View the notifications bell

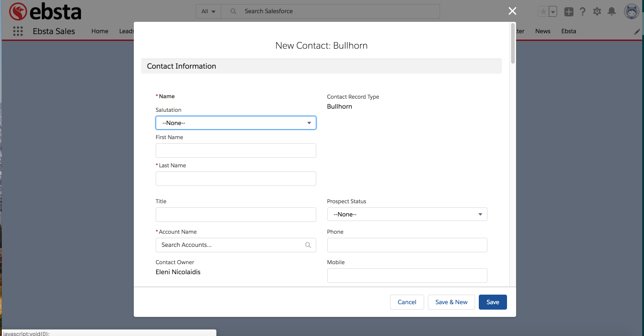click(612, 12)
